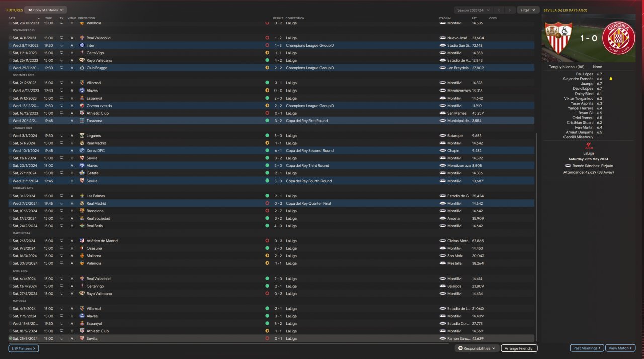Click scorer Tanguy Nianzou (88)
The width and height of the screenshot is (644, 359).
tap(567, 67)
